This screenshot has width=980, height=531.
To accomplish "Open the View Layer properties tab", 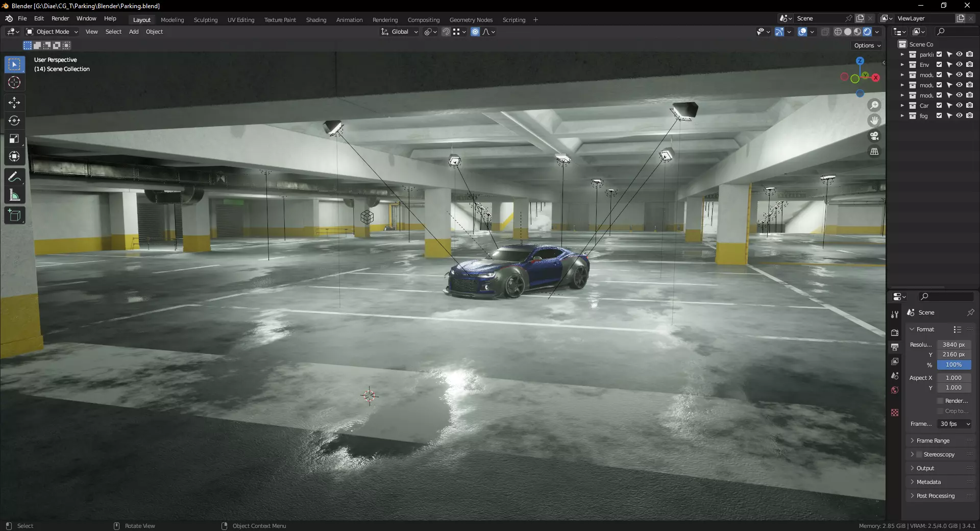I will point(895,361).
